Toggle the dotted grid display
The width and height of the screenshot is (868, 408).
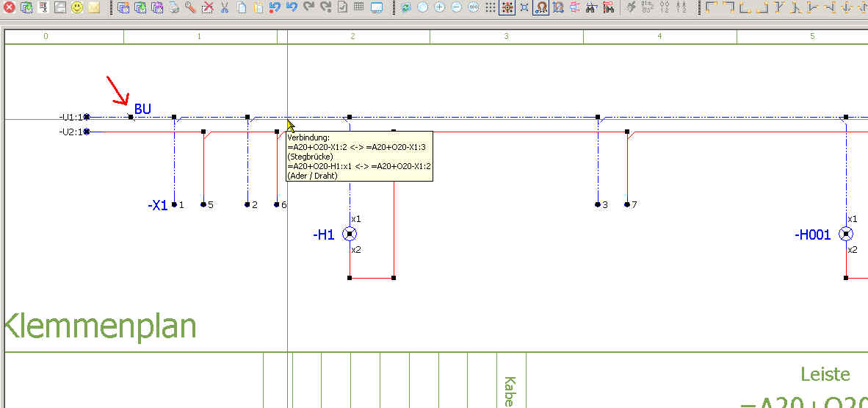click(x=490, y=8)
